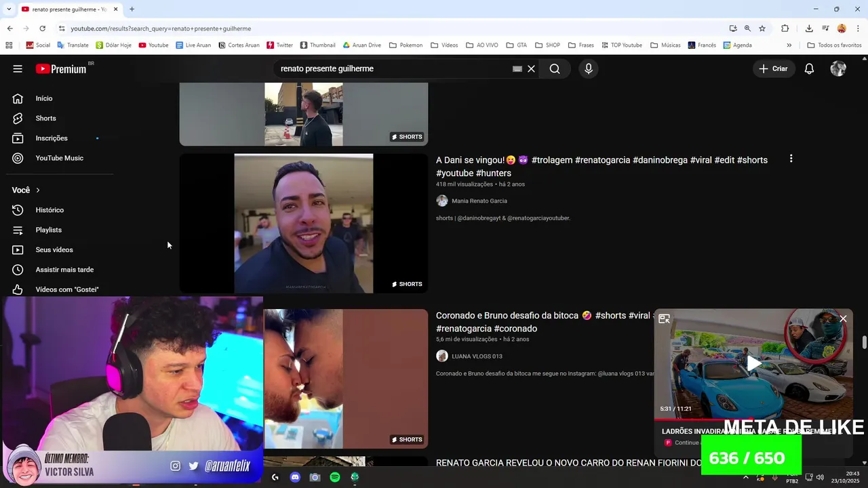Open more options for 'A Dani se vingou' video
Image resolution: width=868 pixels, height=488 pixels.
(x=791, y=159)
